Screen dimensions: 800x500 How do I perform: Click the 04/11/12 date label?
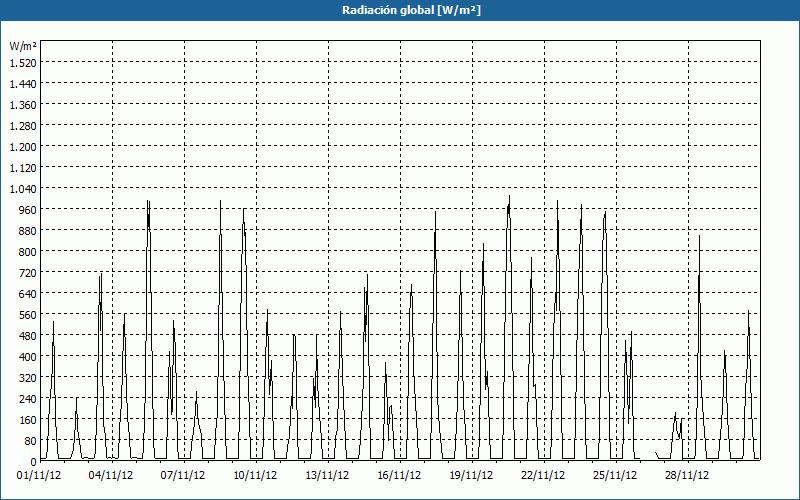(x=111, y=476)
